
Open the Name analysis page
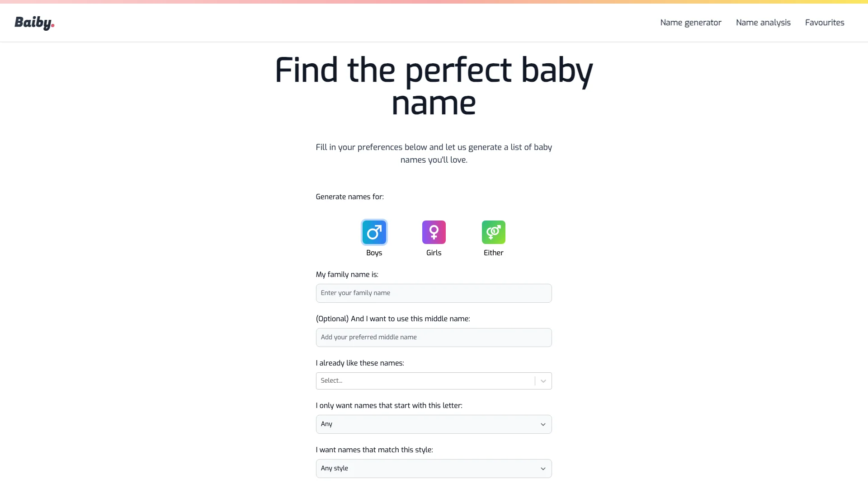pyautogui.click(x=763, y=23)
